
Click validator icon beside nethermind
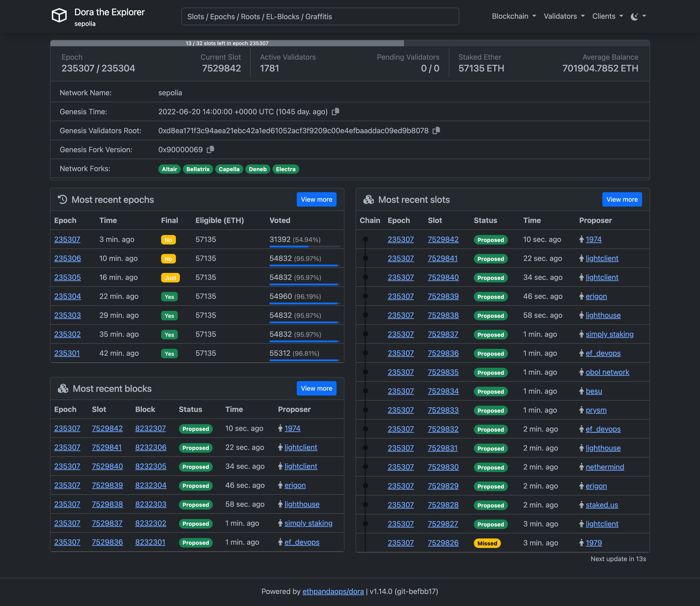pyautogui.click(x=581, y=467)
